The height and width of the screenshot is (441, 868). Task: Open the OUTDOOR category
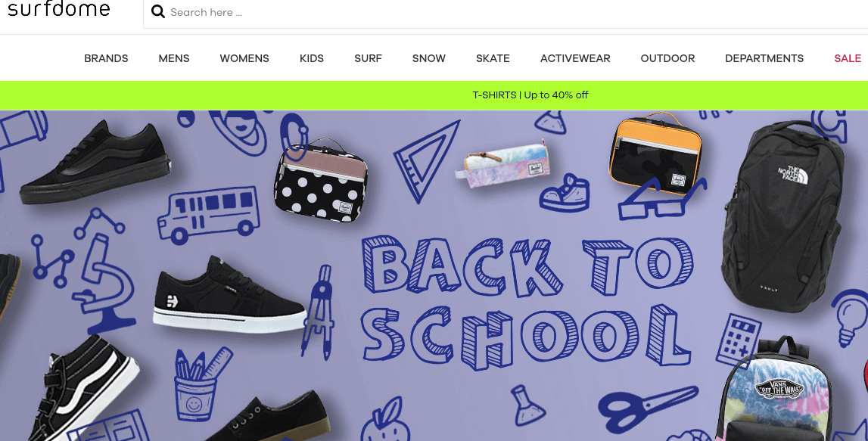pyautogui.click(x=667, y=58)
